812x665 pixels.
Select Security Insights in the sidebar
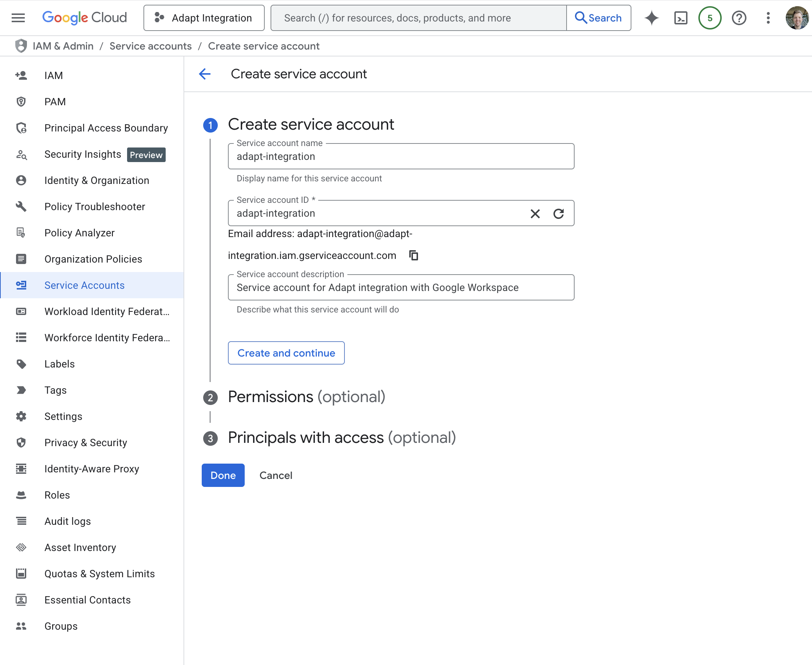click(x=83, y=154)
